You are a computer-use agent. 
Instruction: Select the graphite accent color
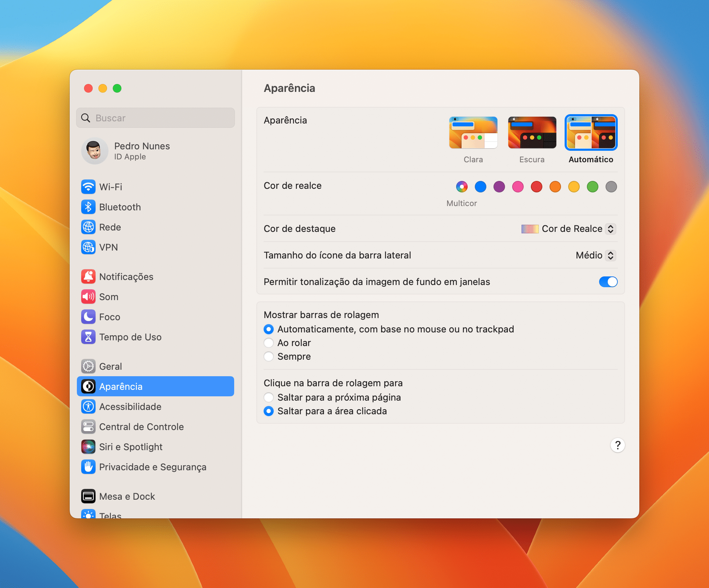[611, 187]
